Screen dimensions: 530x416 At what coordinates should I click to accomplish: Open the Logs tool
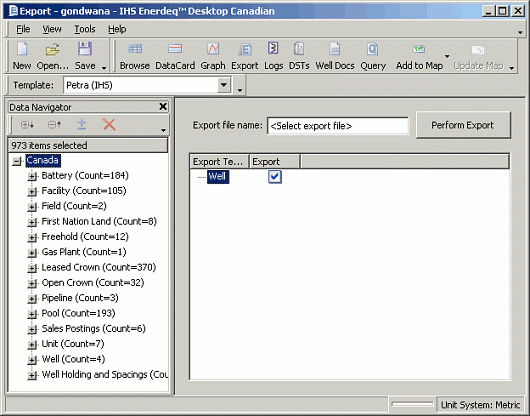(273, 56)
